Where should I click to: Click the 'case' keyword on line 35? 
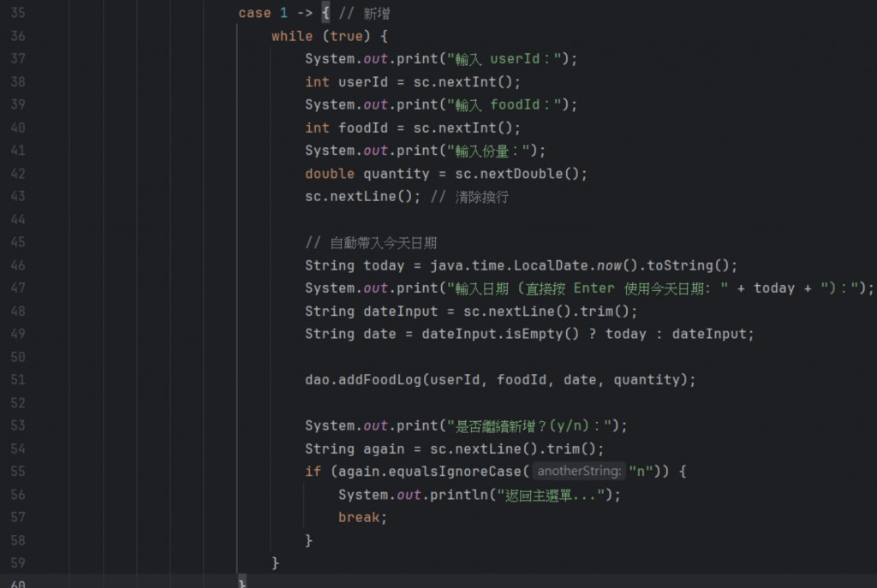tap(254, 13)
